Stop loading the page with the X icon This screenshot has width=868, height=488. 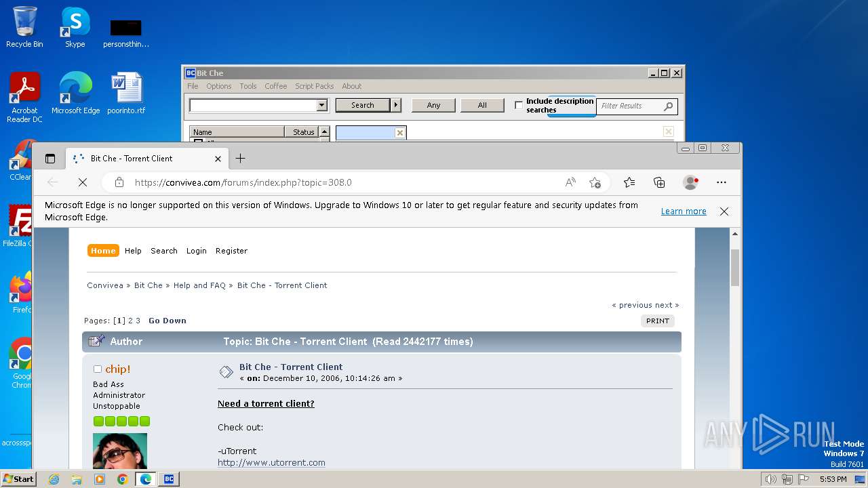click(83, 182)
